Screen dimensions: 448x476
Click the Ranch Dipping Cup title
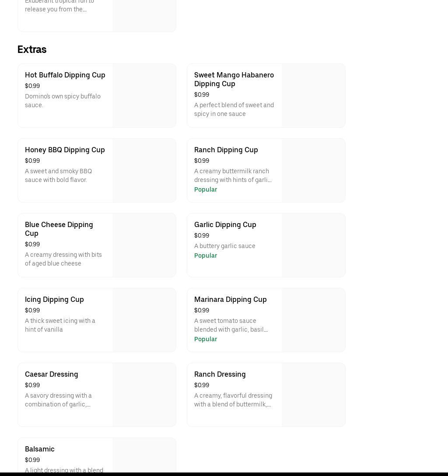[226, 150]
